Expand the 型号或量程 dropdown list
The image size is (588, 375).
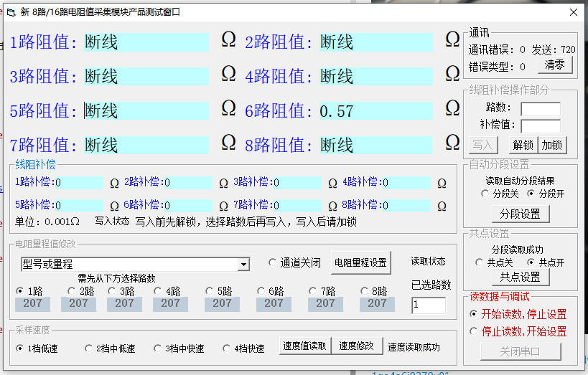[243, 265]
